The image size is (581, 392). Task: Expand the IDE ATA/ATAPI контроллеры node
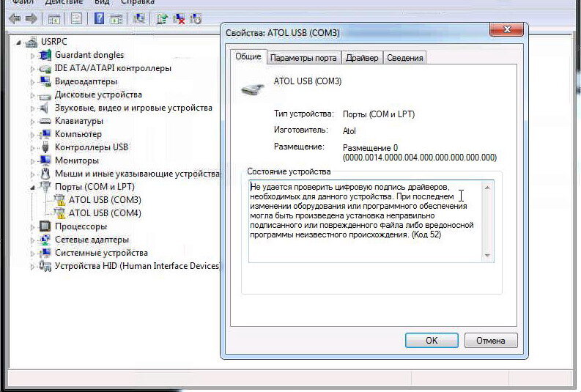[32, 70]
